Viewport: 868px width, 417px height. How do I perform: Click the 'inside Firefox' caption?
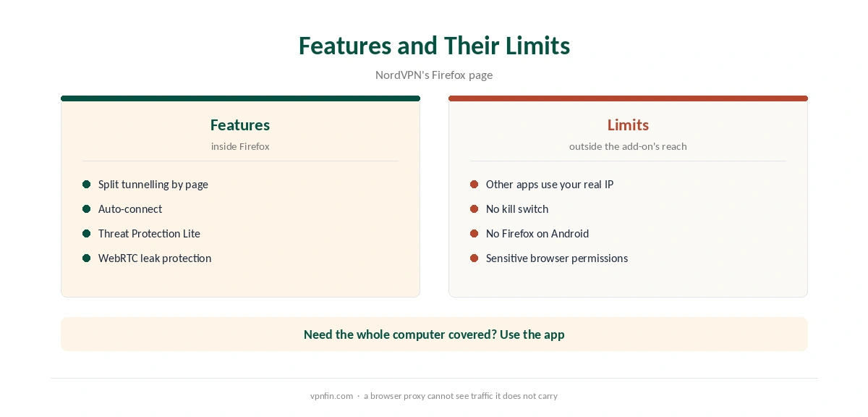pyautogui.click(x=240, y=146)
